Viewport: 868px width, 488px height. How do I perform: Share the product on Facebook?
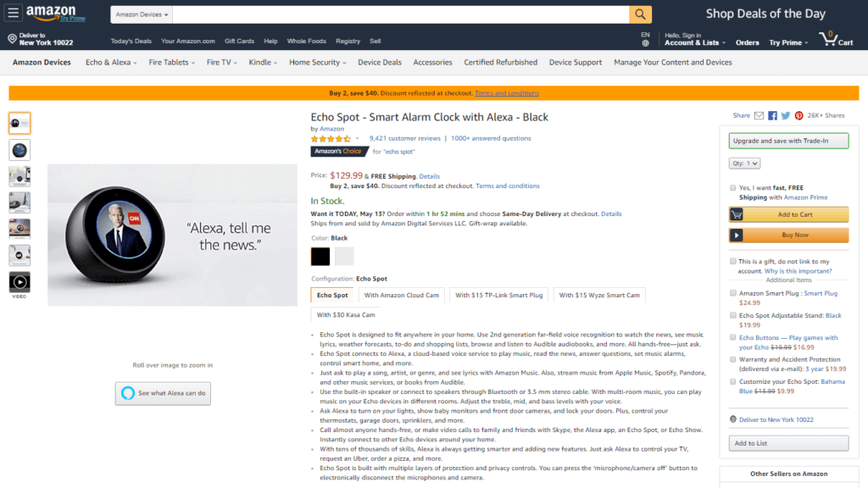tap(772, 115)
